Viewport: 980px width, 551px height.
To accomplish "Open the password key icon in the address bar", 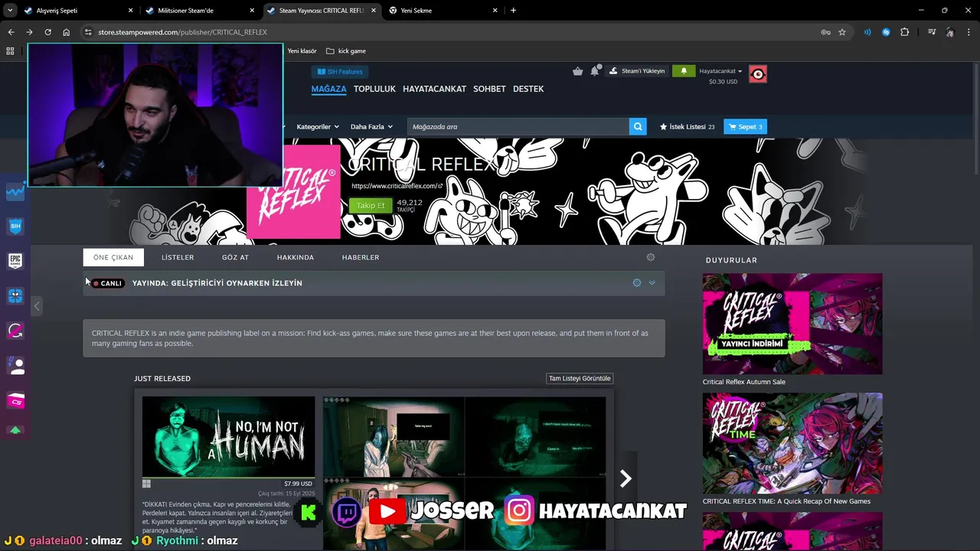I will pos(825,32).
